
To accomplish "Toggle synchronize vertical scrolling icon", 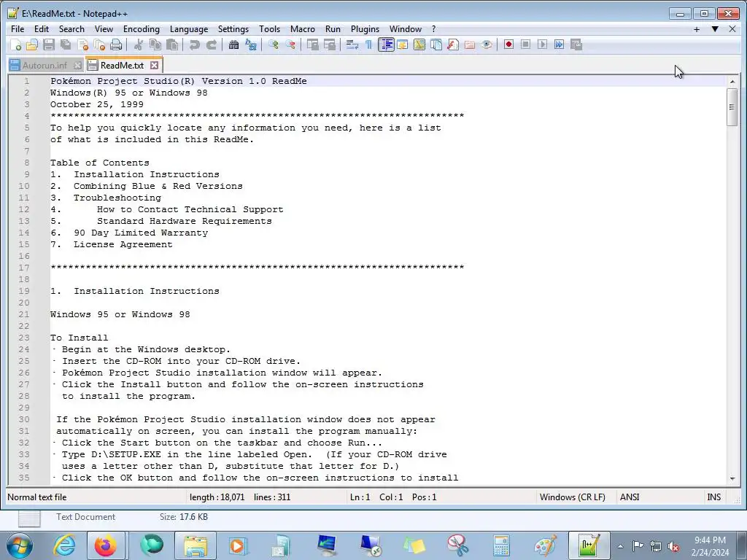I will [313, 44].
